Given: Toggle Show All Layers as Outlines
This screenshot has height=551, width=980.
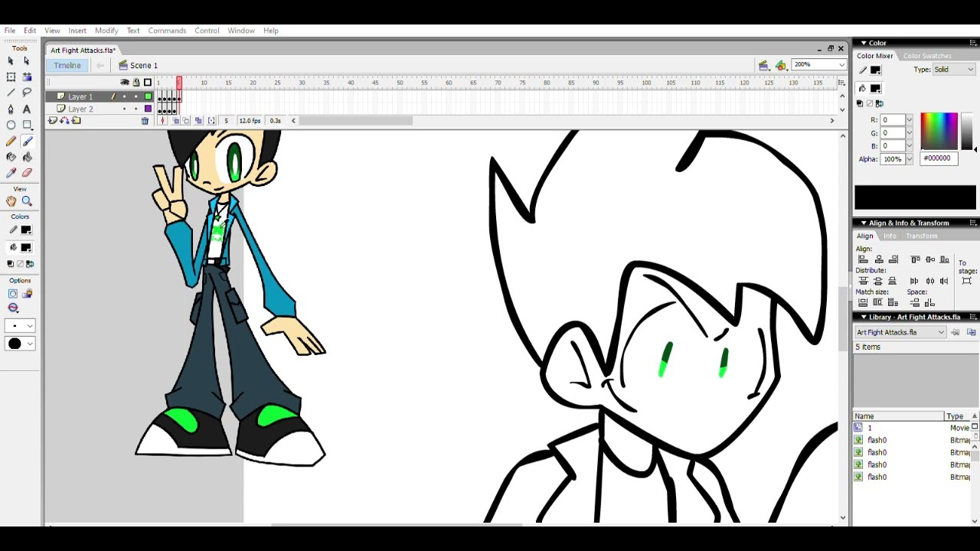Looking at the screenshot, I should [x=148, y=83].
